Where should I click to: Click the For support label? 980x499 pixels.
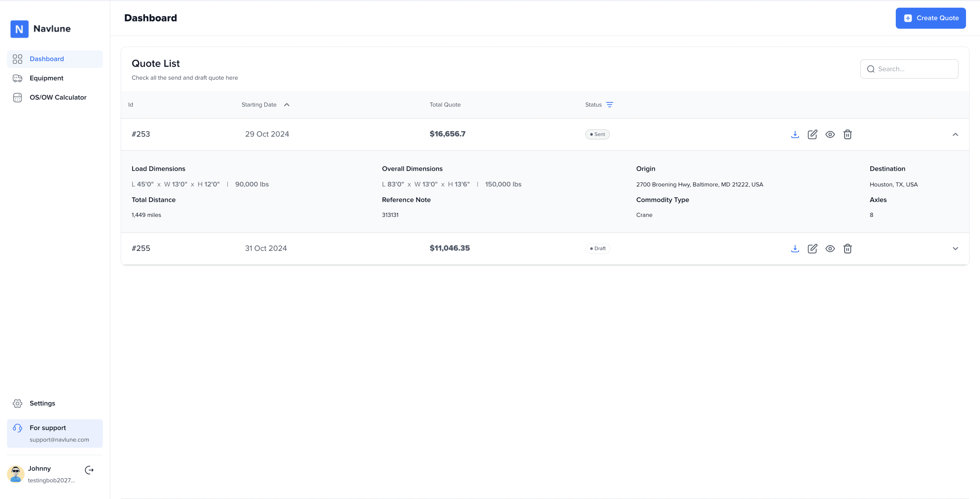(48, 428)
